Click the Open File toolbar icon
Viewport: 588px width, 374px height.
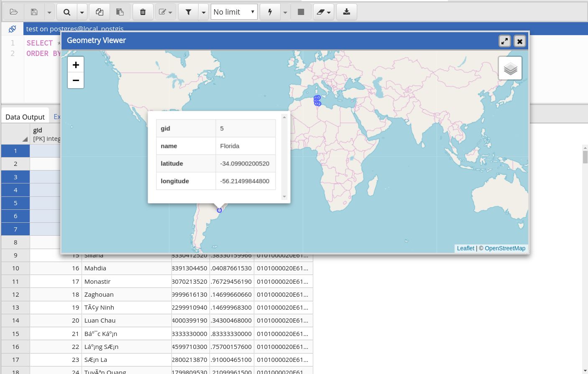click(x=13, y=12)
